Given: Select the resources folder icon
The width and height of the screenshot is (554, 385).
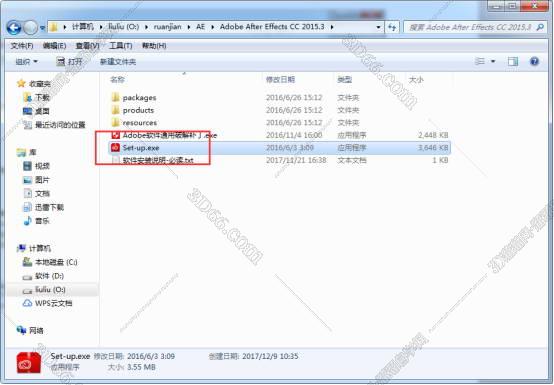Looking at the screenshot, I should [115, 123].
